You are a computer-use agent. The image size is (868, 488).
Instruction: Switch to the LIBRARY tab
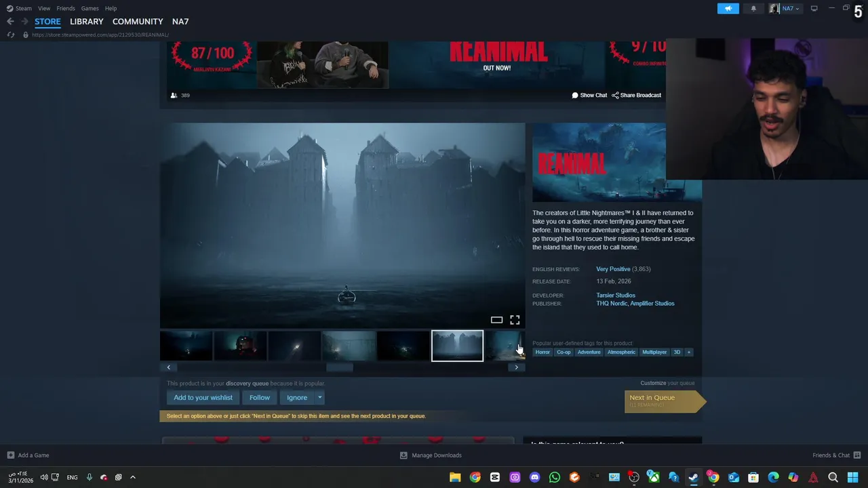(x=87, y=22)
